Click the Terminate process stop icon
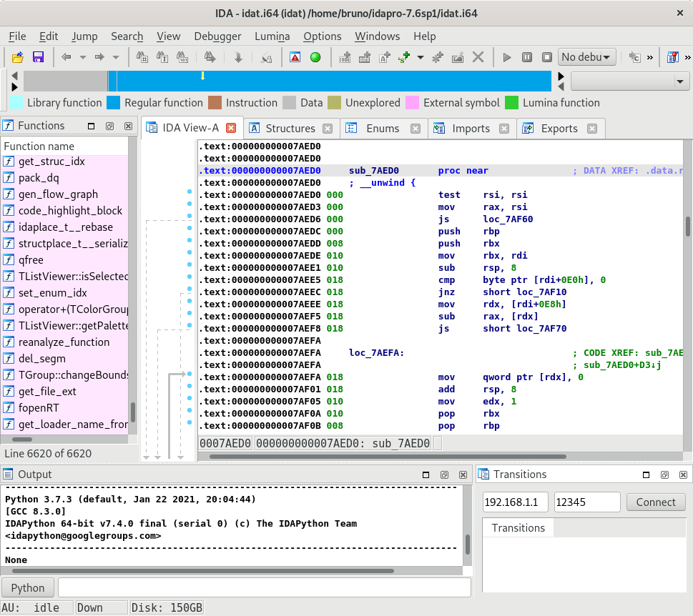 (x=546, y=57)
